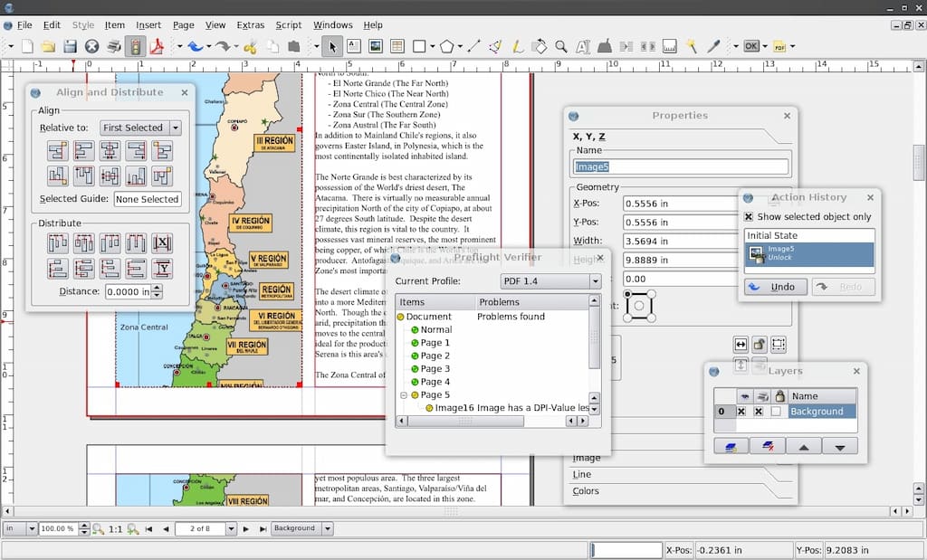Select the Rotate Item tool
This screenshot has width=927, height=560.
tap(540, 45)
